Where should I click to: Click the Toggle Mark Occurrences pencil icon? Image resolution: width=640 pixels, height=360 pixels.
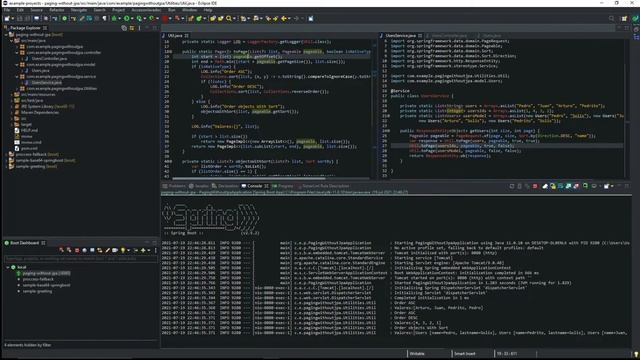(82, 18)
